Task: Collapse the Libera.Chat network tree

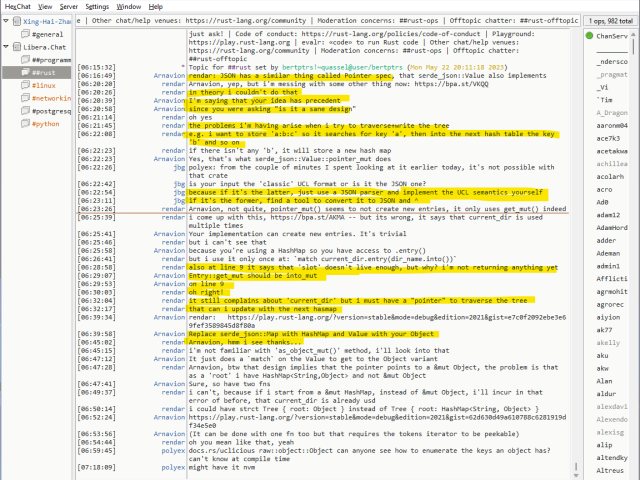Action: tap(6, 48)
